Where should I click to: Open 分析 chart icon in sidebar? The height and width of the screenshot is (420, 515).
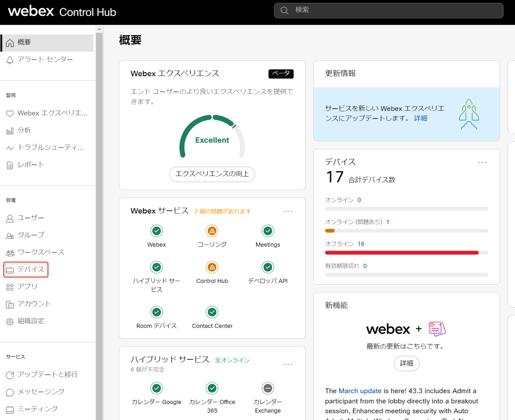[10, 131]
